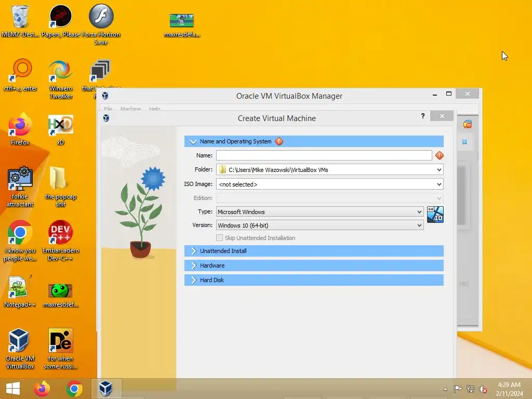Open the File menu in VirtualBox Manager
The width and height of the screenshot is (532, 399).
tap(108, 109)
